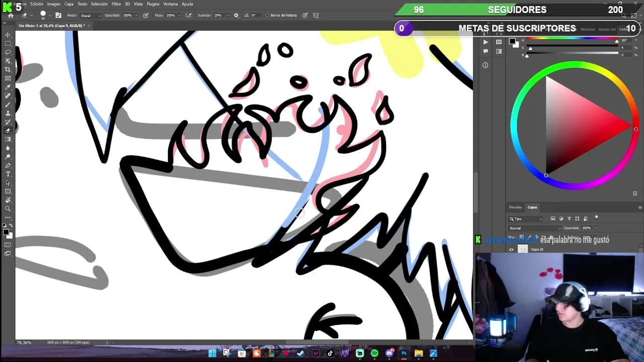Switch to the Pinceles tab
Screen dimensions: 644x362
click(x=515, y=207)
